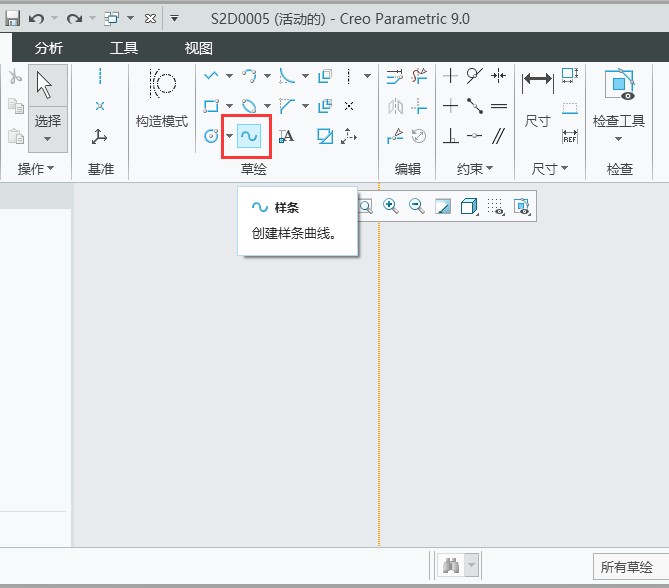Switch to the 分析 ribbon tab
Viewport: 669px width, 588px height.
coord(48,48)
